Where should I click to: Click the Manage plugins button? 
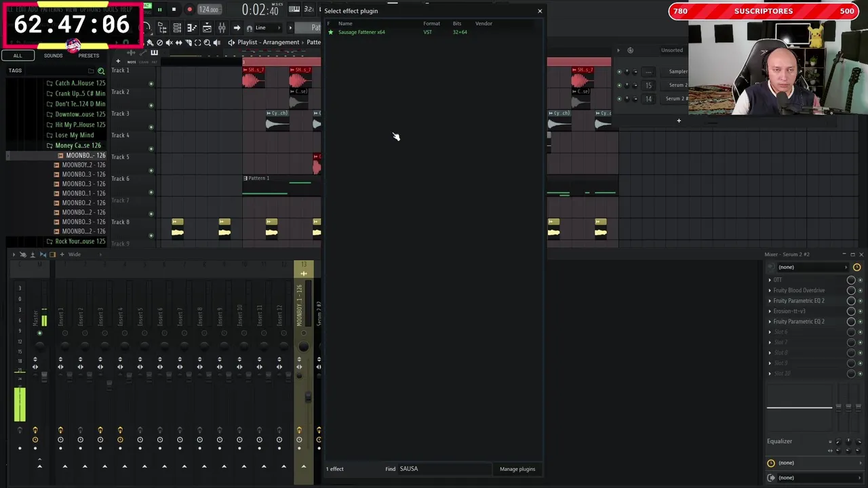[517, 469]
